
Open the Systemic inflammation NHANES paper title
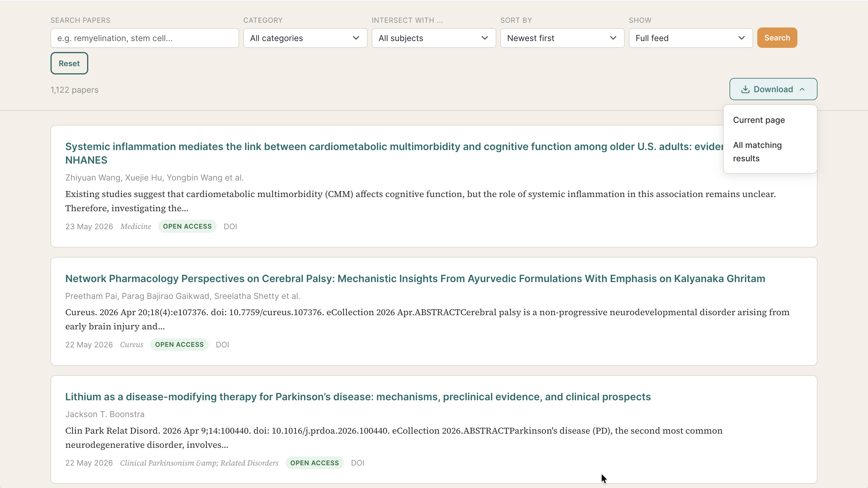click(394, 153)
